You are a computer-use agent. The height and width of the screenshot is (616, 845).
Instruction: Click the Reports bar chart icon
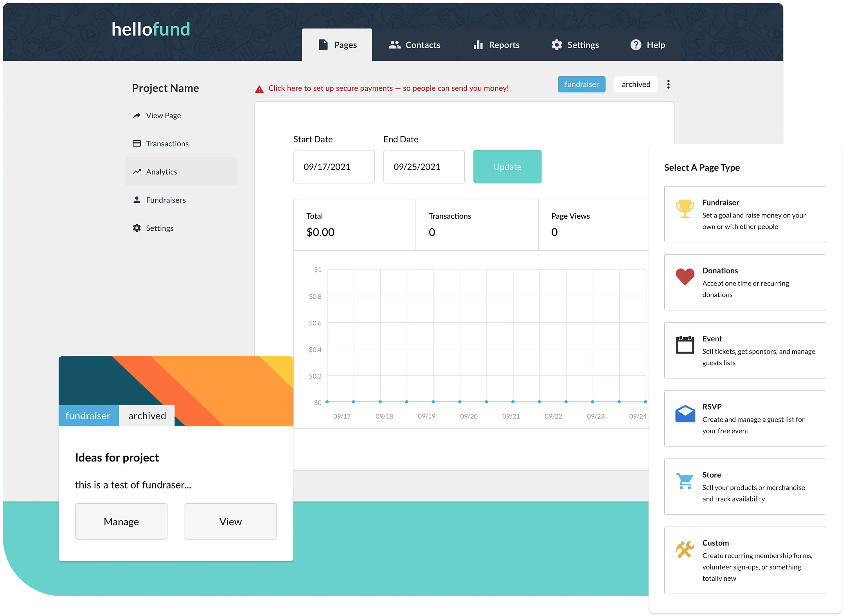click(x=478, y=45)
